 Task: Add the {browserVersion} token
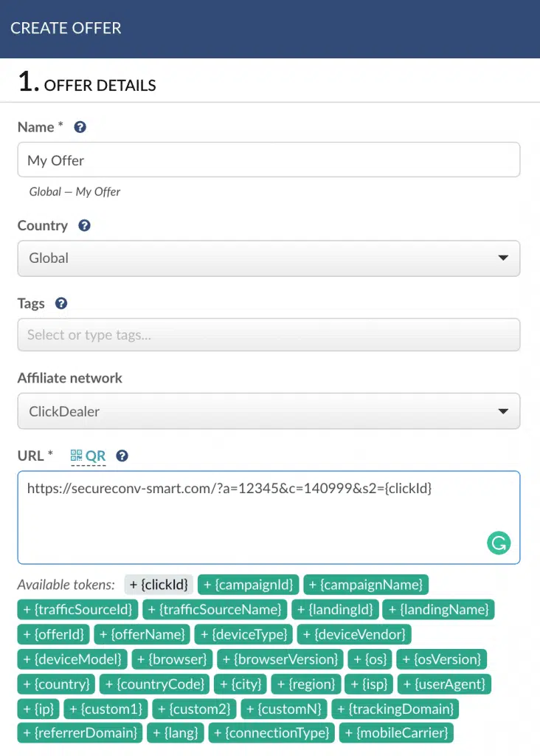pos(282,659)
